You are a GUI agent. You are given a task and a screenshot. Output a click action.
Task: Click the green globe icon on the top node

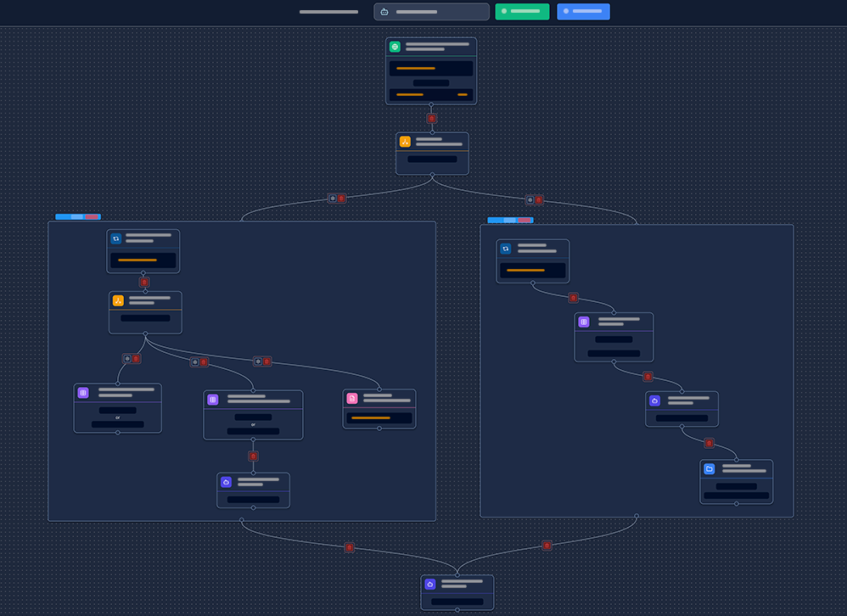(x=395, y=47)
